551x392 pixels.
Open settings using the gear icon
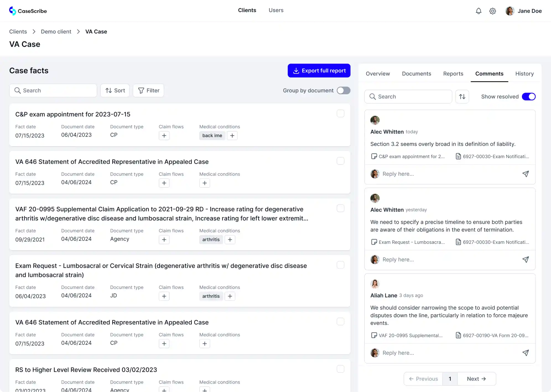pos(493,11)
